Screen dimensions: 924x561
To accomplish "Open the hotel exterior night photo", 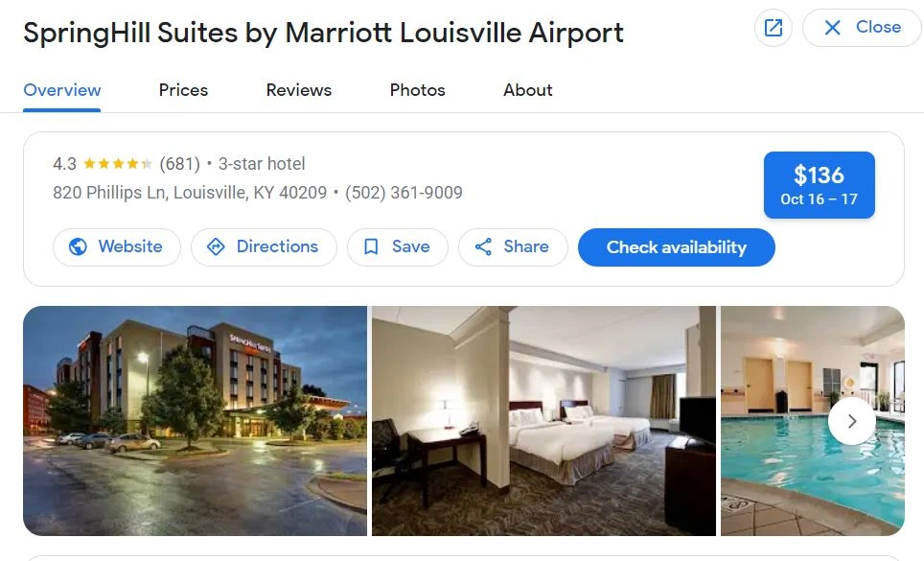I will pyautogui.click(x=195, y=421).
